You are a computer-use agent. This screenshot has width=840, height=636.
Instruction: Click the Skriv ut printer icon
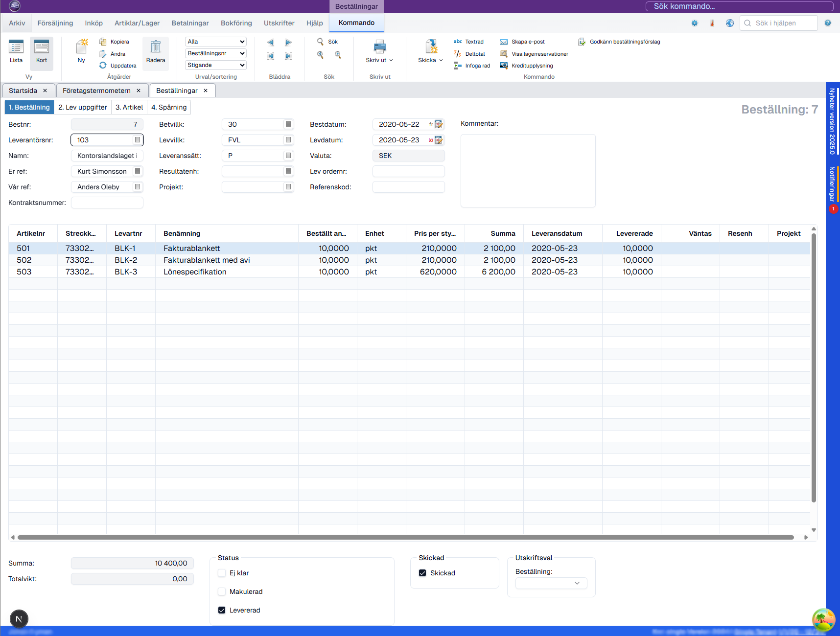(379, 47)
